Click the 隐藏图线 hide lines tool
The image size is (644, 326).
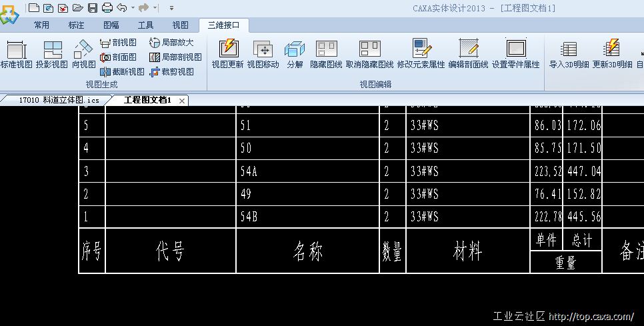click(326, 54)
